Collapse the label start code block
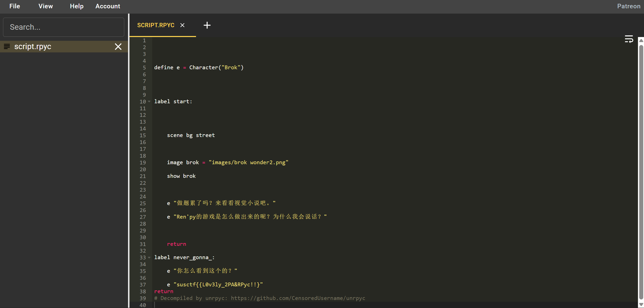The width and height of the screenshot is (644, 308). (149, 101)
